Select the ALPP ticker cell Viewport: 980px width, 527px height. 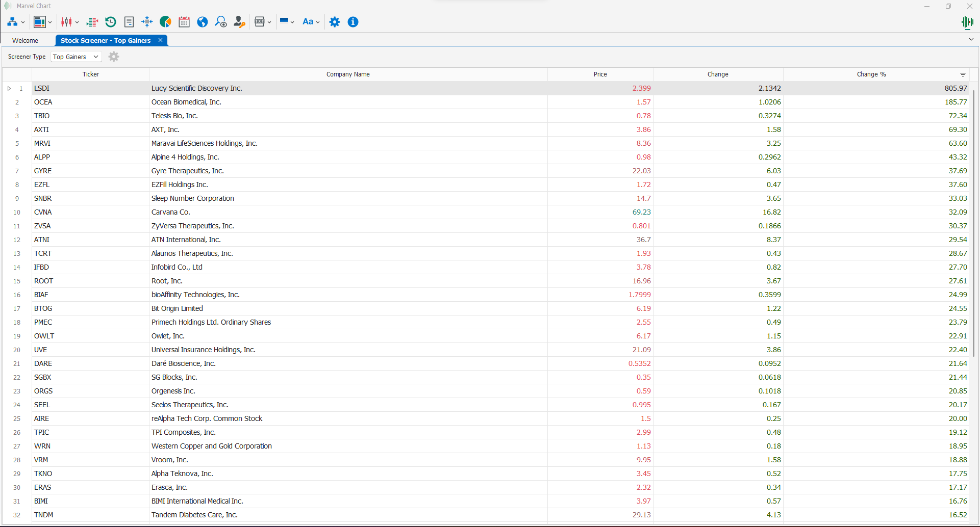click(x=90, y=157)
